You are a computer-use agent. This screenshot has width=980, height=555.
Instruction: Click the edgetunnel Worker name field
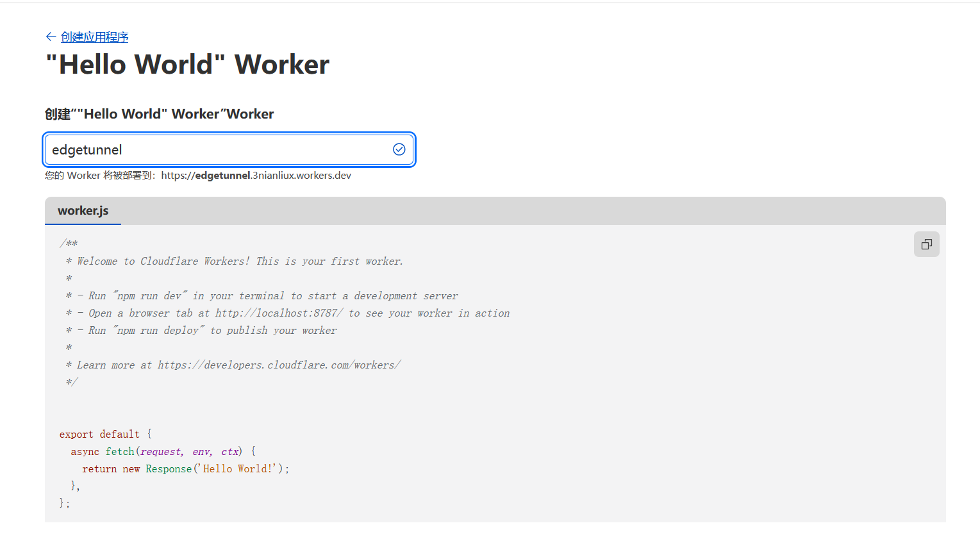(229, 149)
